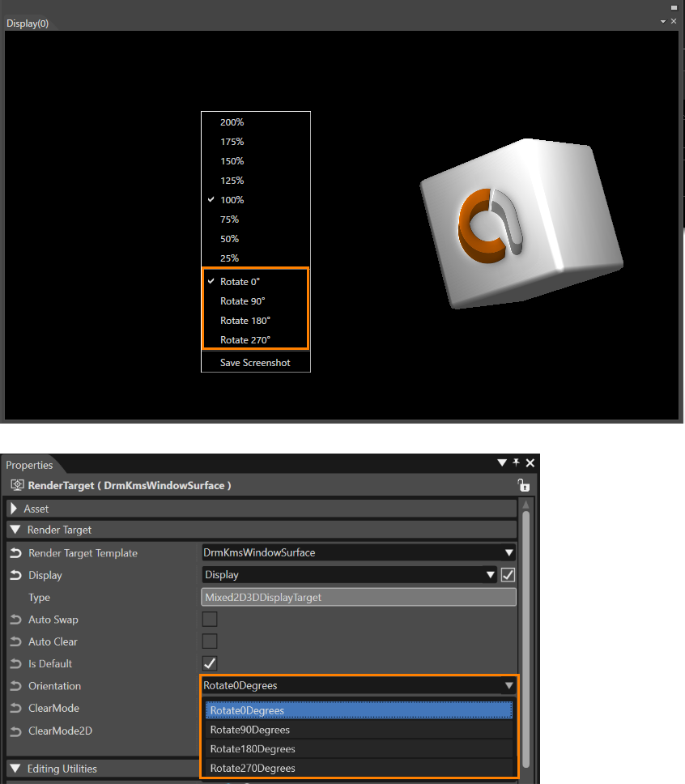Click scrollbar up arrow in Properties

pos(526,504)
